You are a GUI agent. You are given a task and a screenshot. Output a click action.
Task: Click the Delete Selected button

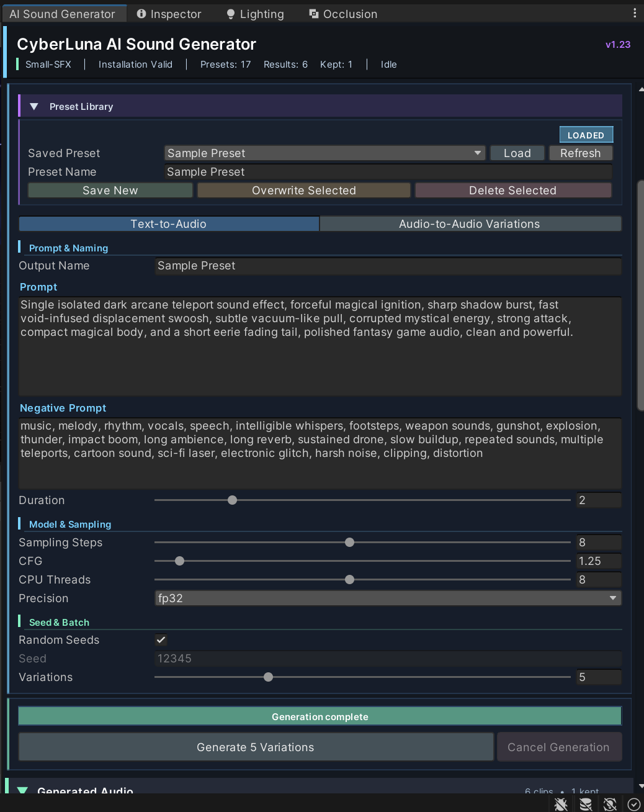coord(513,191)
